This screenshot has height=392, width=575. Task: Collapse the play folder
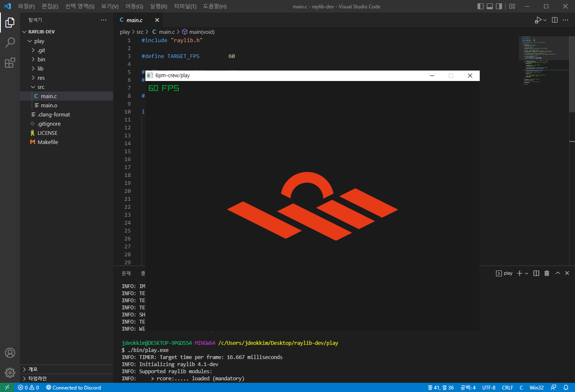(67, 41)
